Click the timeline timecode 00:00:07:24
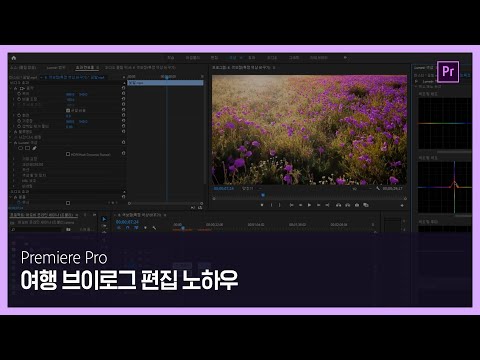480x360 pixels. pos(127,222)
